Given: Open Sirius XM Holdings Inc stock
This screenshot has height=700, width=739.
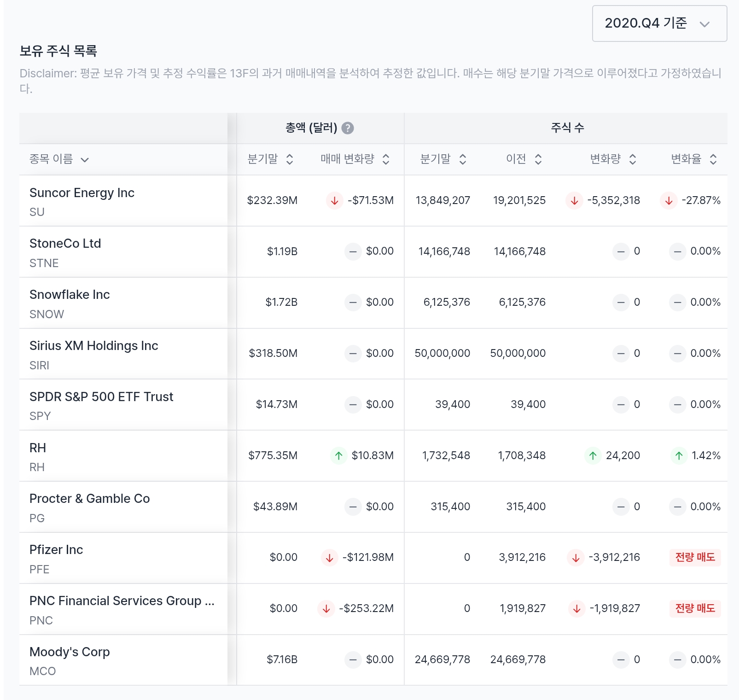Looking at the screenshot, I should click(x=94, y=346).
